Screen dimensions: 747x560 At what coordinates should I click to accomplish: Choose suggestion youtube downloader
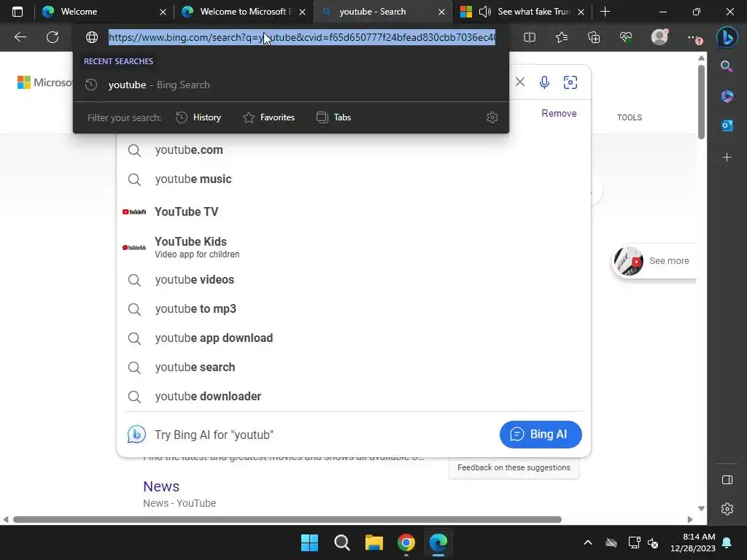coord(354,396)
